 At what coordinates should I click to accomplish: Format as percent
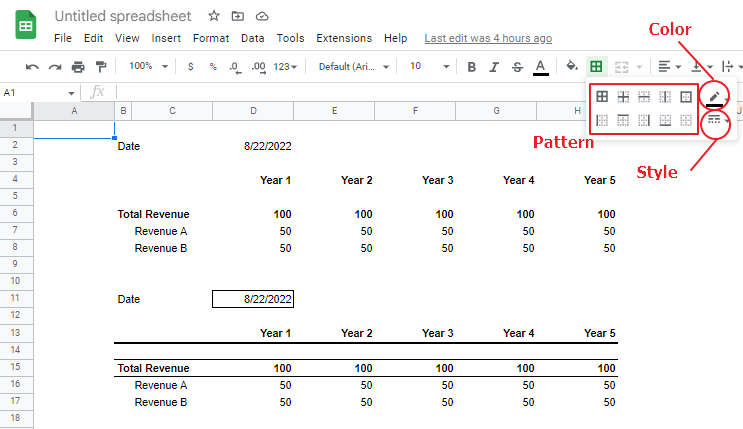[213, 67]
